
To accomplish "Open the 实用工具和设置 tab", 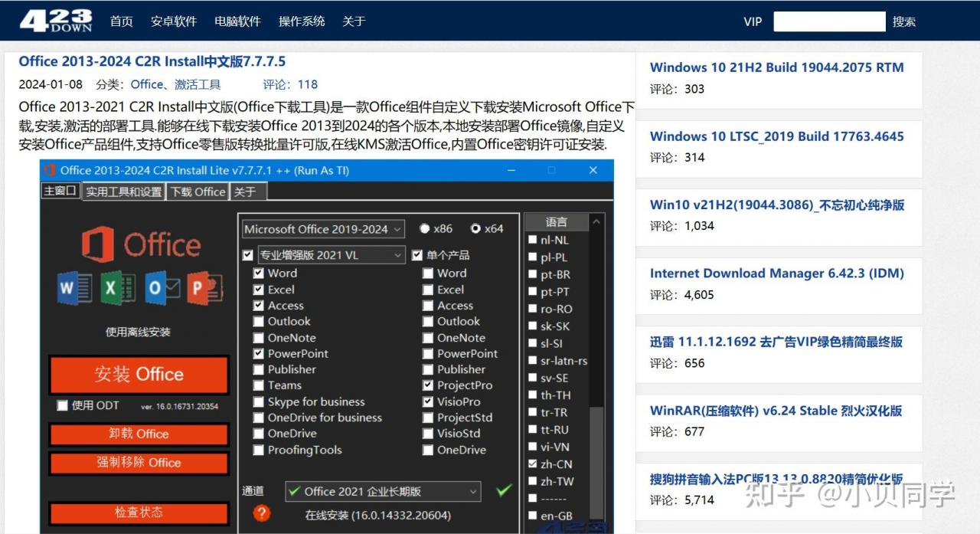I will point(124,192).
